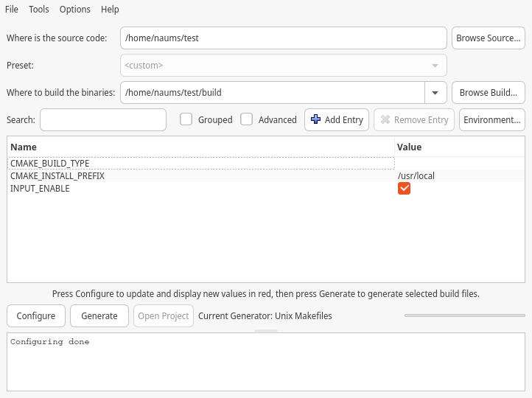The image size is (532, 398).
Task: Click the Remove Entry cross icon
Action: coord(385,119)
